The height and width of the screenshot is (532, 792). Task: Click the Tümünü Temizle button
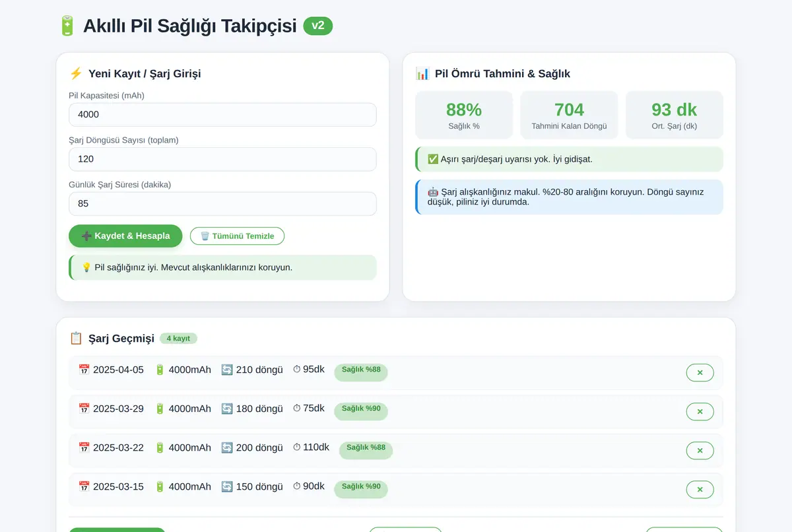237,236
